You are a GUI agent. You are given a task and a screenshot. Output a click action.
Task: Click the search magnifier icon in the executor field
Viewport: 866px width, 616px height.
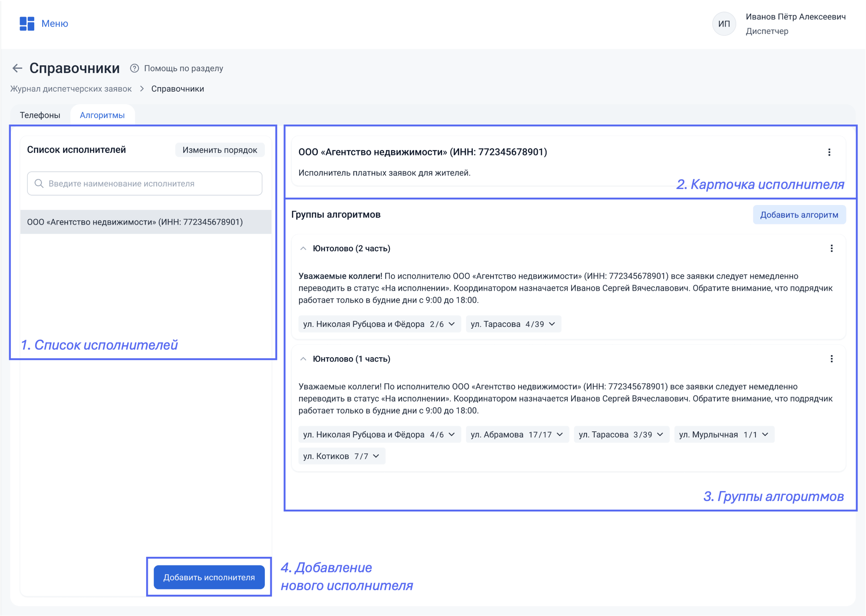tap(39, 184)
